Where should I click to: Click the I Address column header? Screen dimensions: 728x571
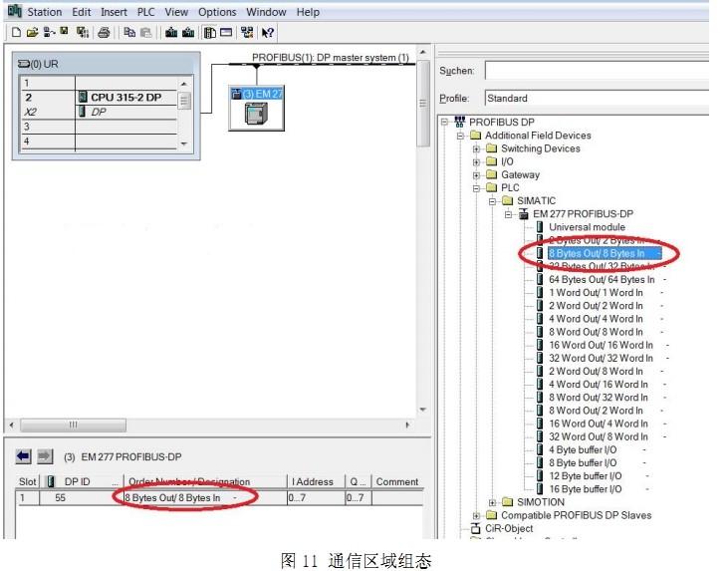[316, 481]
